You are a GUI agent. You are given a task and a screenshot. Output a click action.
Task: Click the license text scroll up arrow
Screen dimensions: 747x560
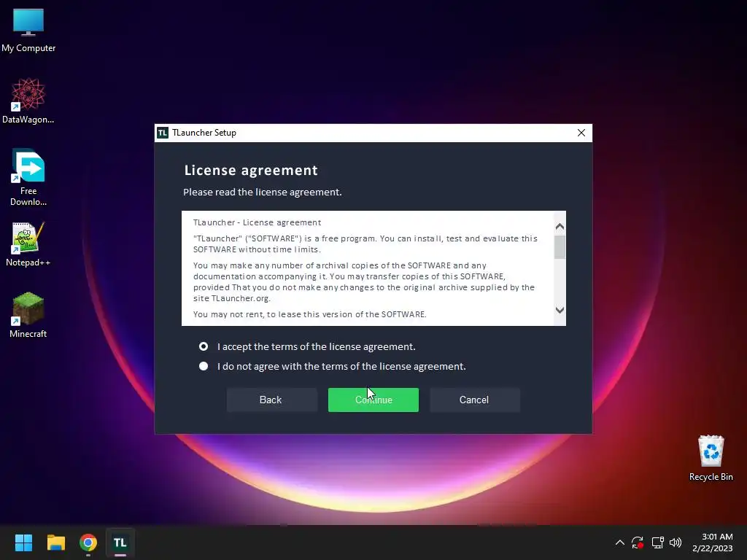click(560, 227)
